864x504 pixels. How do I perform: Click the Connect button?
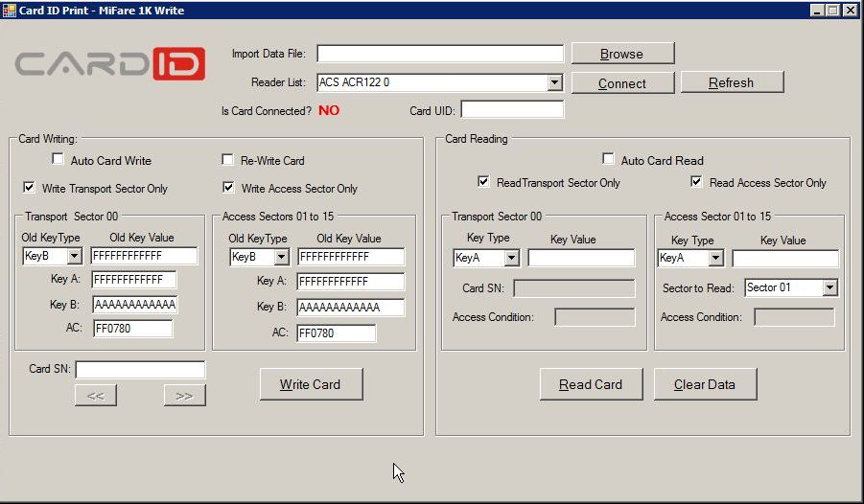[x=622, y=83]
